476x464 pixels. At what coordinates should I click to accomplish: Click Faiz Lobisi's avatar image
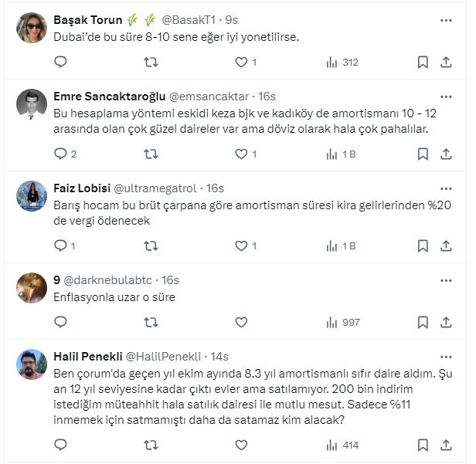32,196
